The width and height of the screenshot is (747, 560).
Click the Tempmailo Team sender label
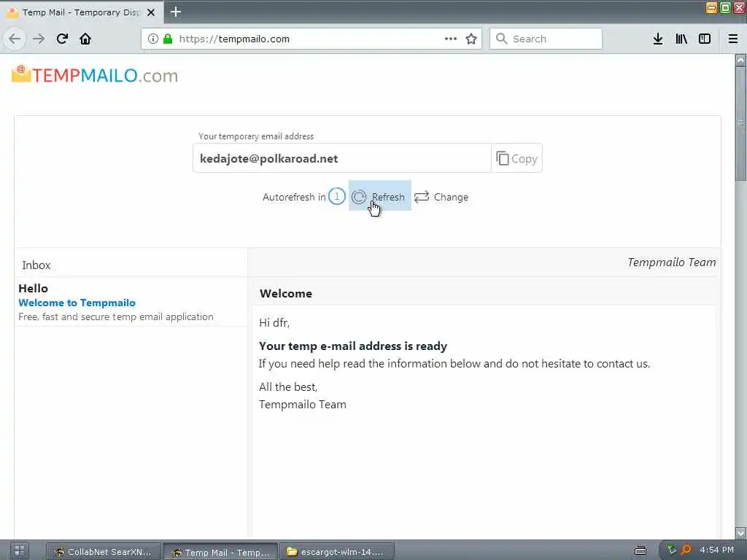pos(671,262)
